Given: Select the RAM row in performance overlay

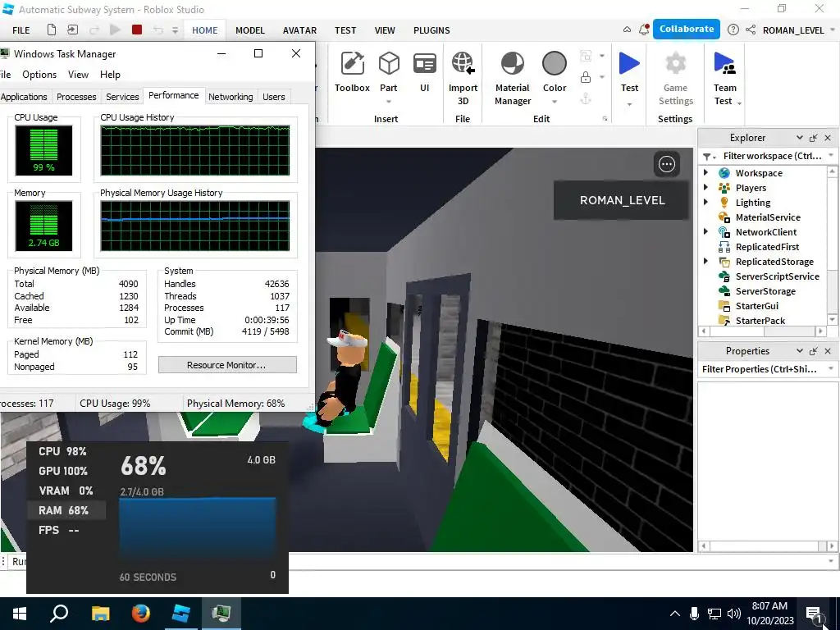Looking at the screenshot, I should click(x=66, y=510).
